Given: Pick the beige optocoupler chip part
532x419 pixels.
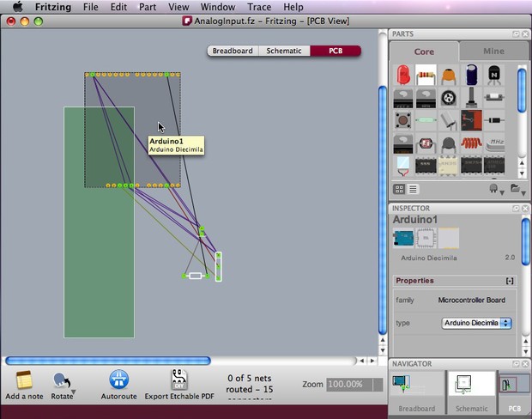Looking at the screenshot, I should (449, 166).
